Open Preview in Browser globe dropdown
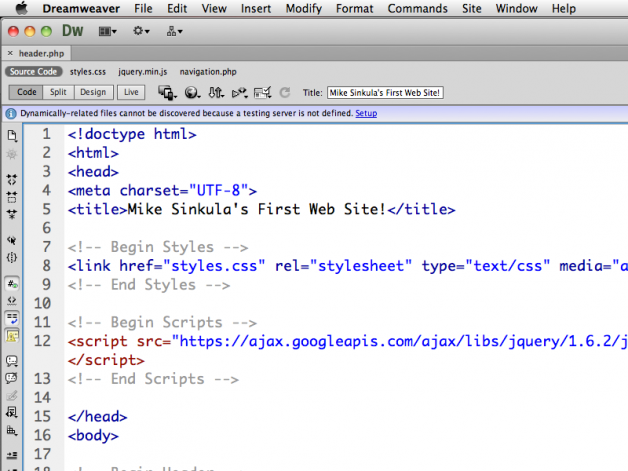Screen dimensions: 628x471 pos(192,93)
